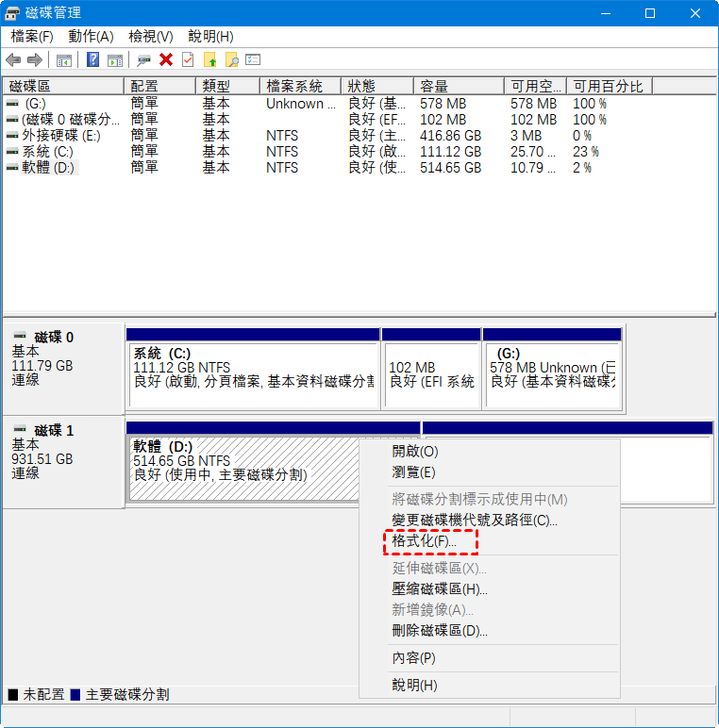This screenshot has height=728, width=719.
Task: Click the properties checkmark document icon
Action: pyautogui.click(x=188, y=60)
